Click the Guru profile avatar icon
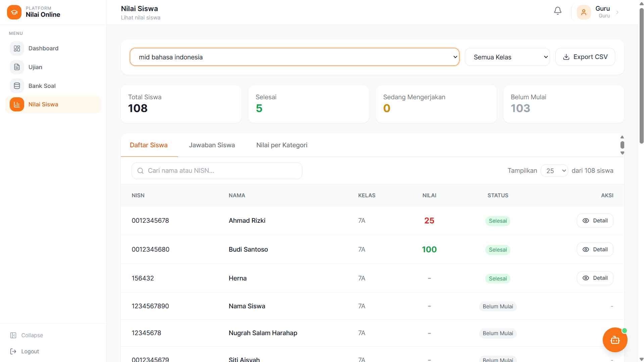 point(584,12)
